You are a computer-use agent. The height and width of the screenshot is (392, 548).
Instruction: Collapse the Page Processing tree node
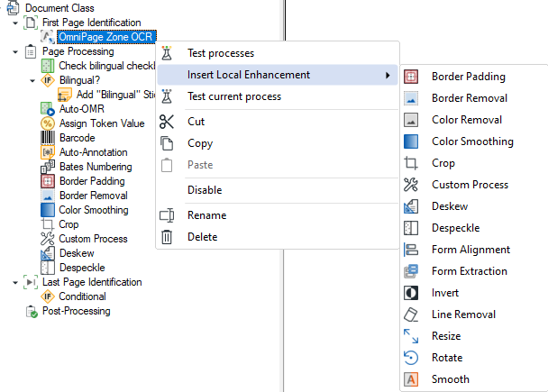tap(15, 51)
